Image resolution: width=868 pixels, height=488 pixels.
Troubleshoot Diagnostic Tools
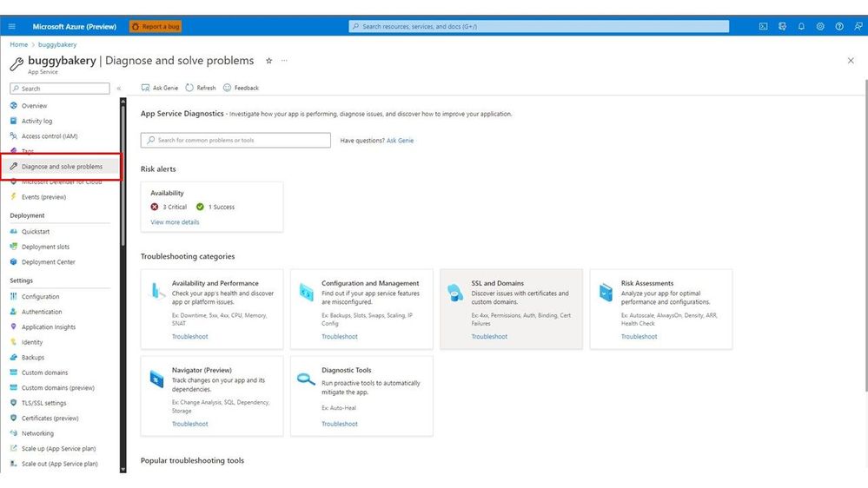[x=340, y=424]
